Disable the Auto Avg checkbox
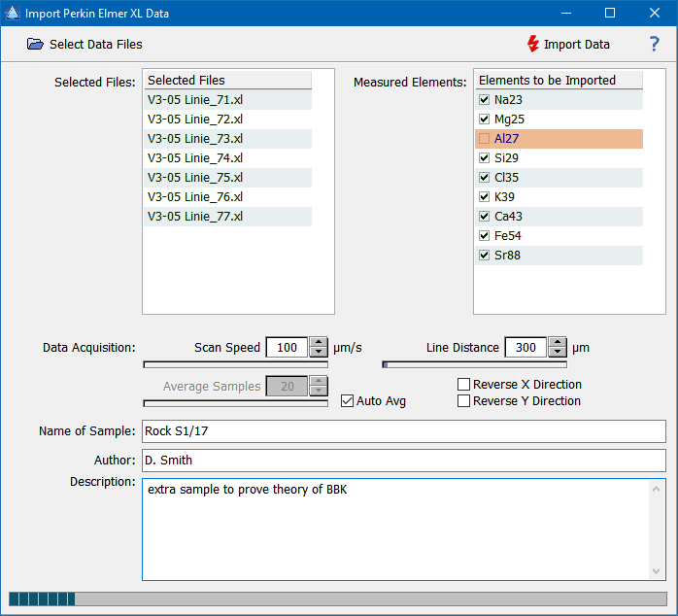Image resolution: width=678 pixels, height=616 pixels. tap(347, 401)
